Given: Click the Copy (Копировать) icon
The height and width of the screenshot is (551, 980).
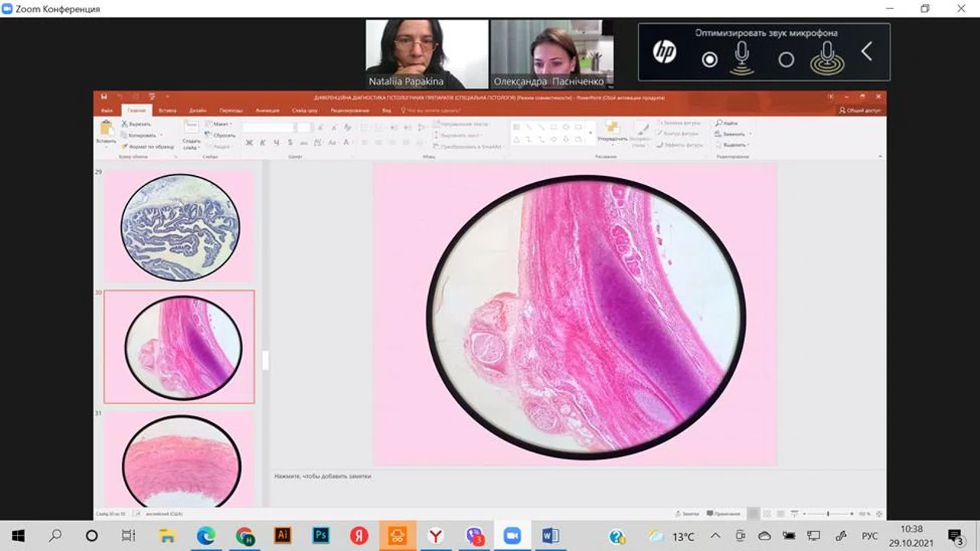Looking at the screenshot, I should 124,135.
